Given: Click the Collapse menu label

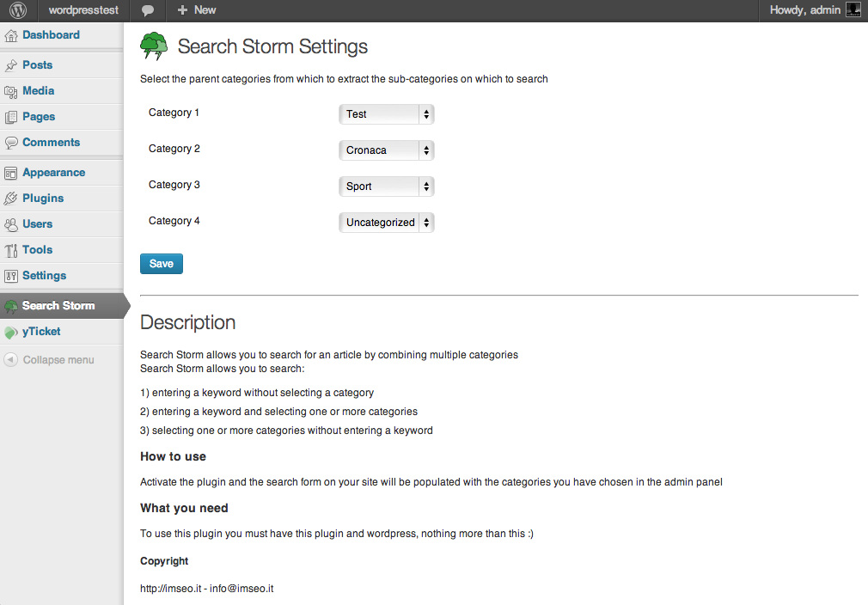Looking at the screenshot, I should click(x=58, y=360).
